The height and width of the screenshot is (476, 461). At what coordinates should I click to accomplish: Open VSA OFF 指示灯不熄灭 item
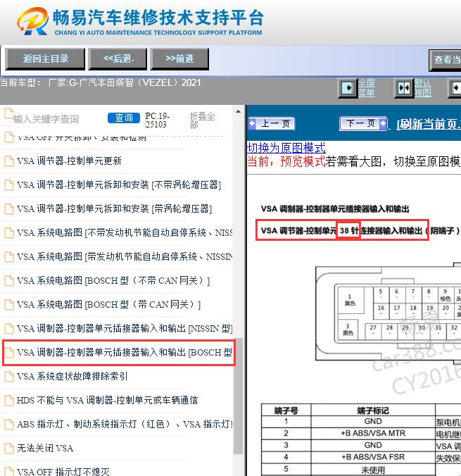pos(63,472)
